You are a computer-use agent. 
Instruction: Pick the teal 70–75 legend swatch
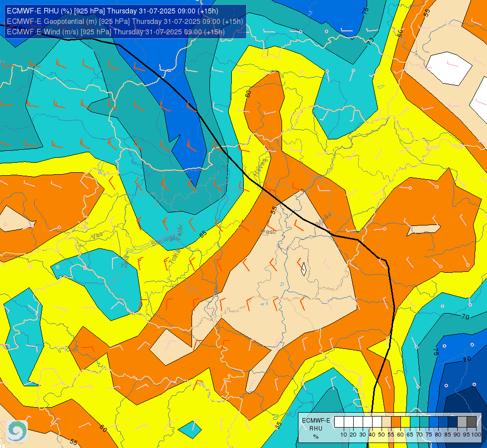[424, 422]
